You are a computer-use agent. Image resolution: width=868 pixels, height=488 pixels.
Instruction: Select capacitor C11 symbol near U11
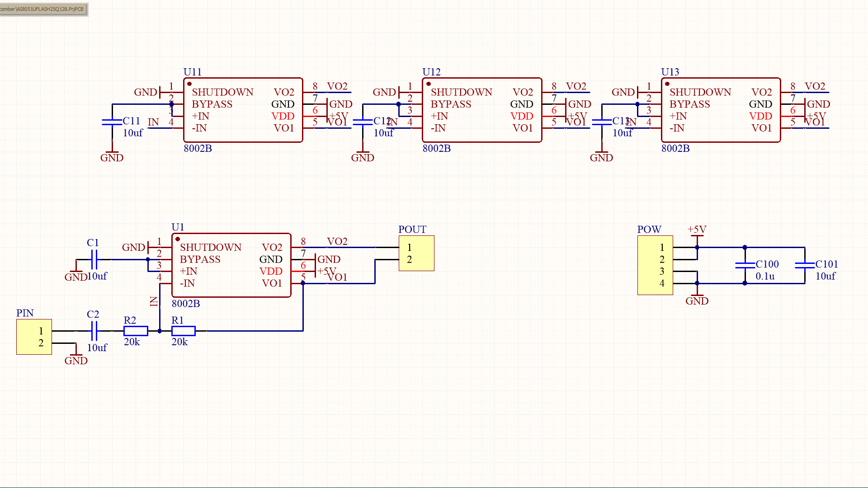point(112,122)
